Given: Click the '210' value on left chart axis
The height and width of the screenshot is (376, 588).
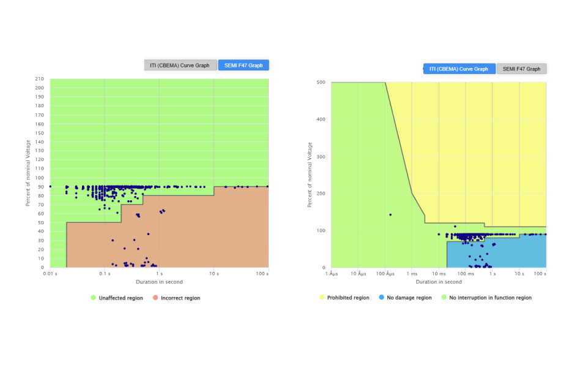Looking at the screenshot, I should pyautogui.click(x=39, y=79).
